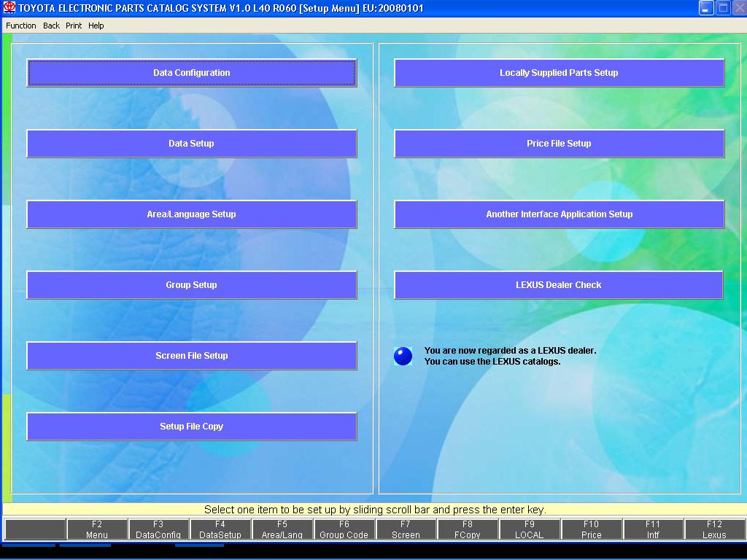Select Print from the menu bar

tap(74, 26)
